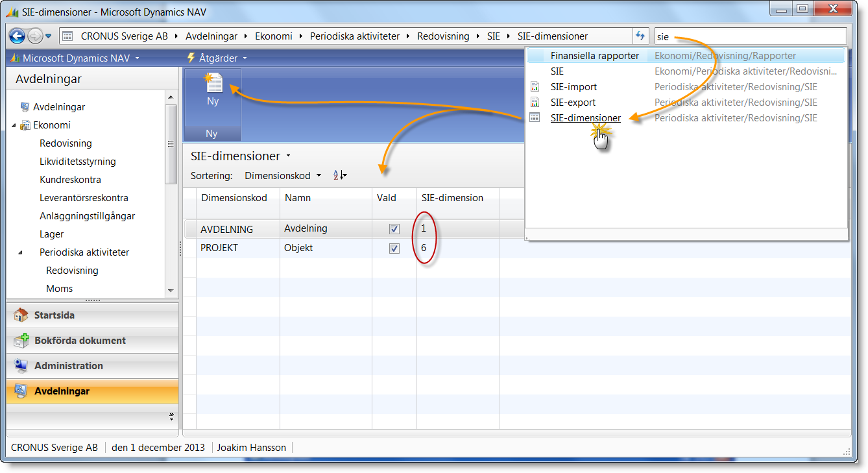Select Finansiella rapporter search result

(685, 56)
